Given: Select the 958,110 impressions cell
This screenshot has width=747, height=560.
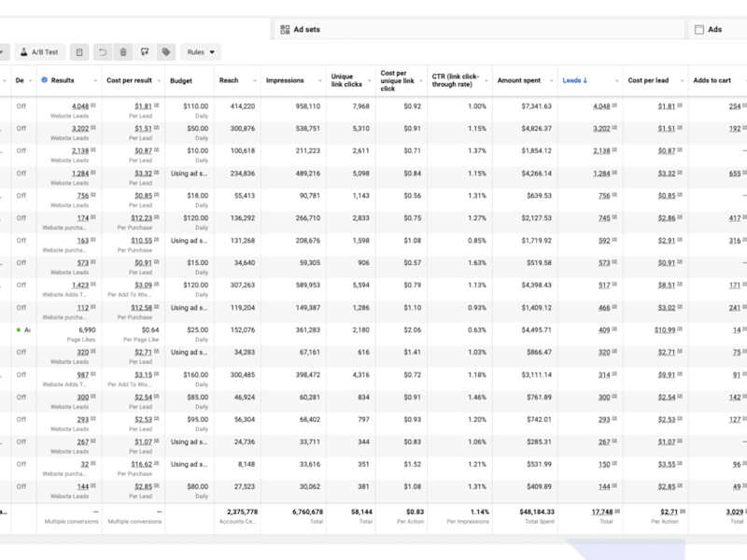Looking at the screenshot, I should tap(293, 110).
